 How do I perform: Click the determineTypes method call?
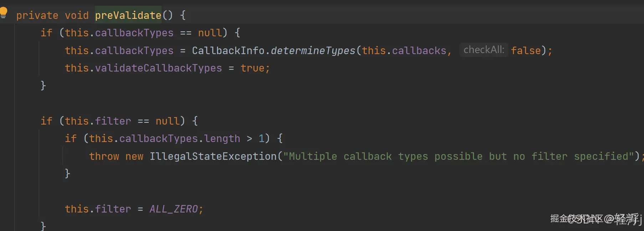click(x=313, y=51)
